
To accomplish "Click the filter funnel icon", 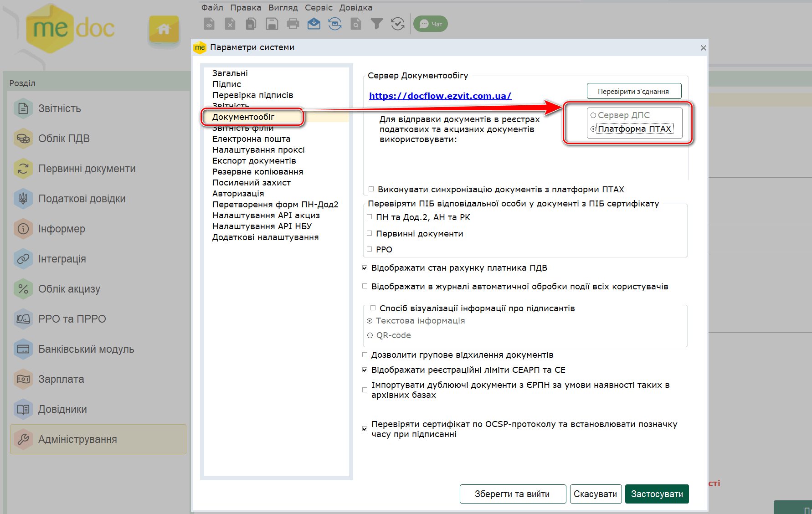I will click(x=376, y=24).
